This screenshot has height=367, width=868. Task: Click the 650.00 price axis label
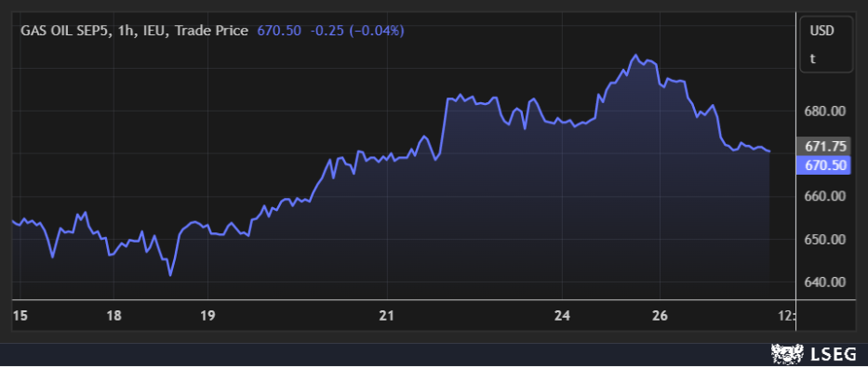click(824, 240)
